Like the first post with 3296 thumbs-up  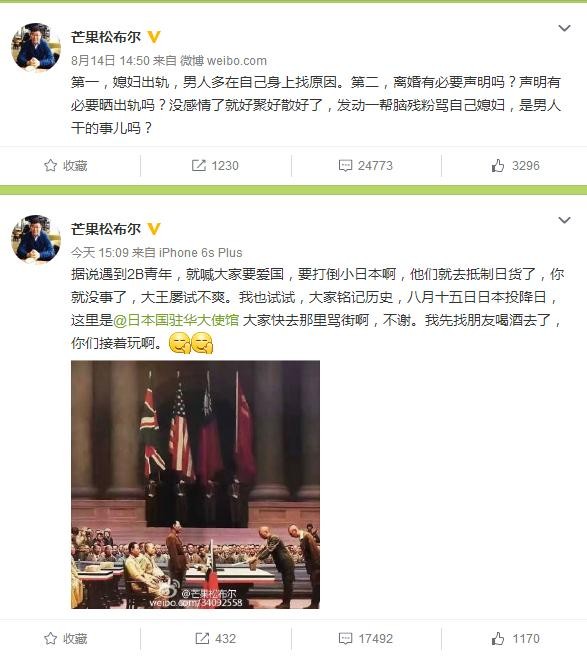tap(498, 165)
